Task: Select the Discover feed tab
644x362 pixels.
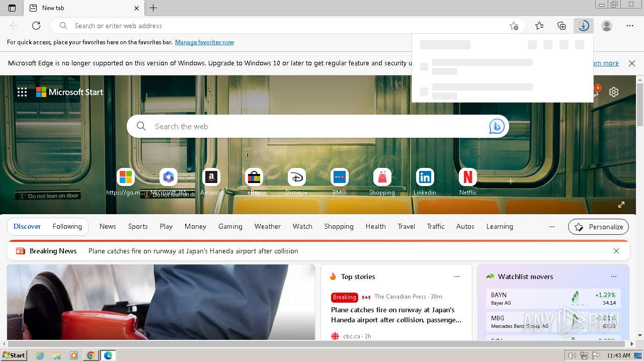Action: point(27,226)
